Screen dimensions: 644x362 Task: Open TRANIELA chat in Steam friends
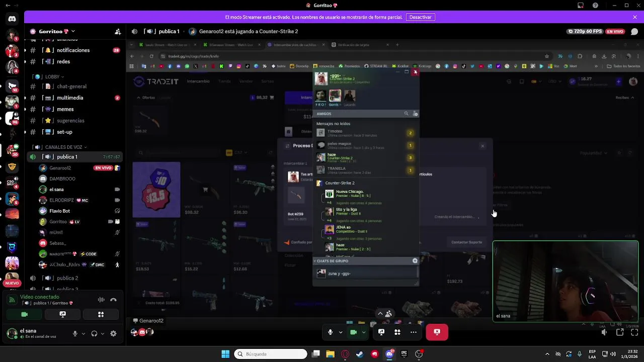[x=366, y=170]
